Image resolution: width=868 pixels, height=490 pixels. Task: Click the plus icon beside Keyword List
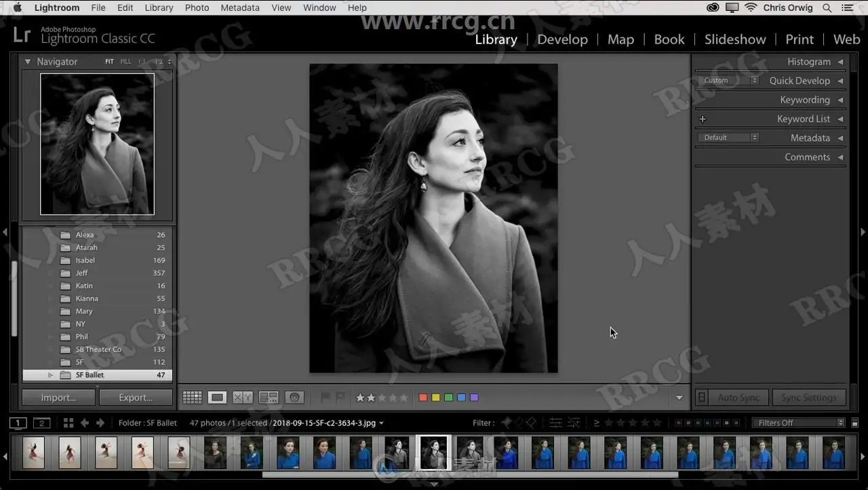(703, 119)
